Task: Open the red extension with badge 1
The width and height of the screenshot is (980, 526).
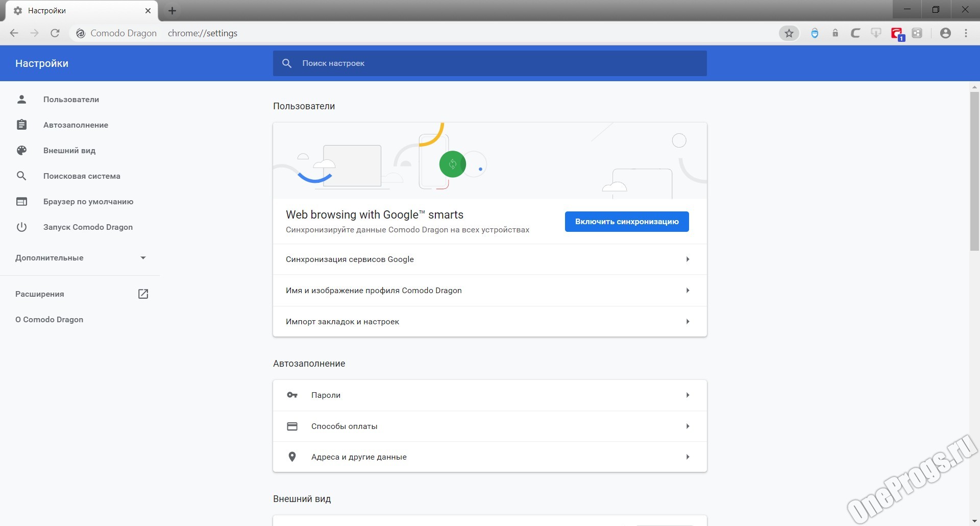Action: pyautogui.click(x=897, y=34)
